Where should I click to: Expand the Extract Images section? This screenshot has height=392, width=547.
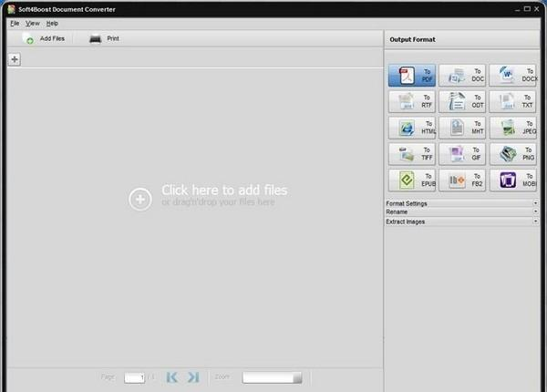pos(462,222)
